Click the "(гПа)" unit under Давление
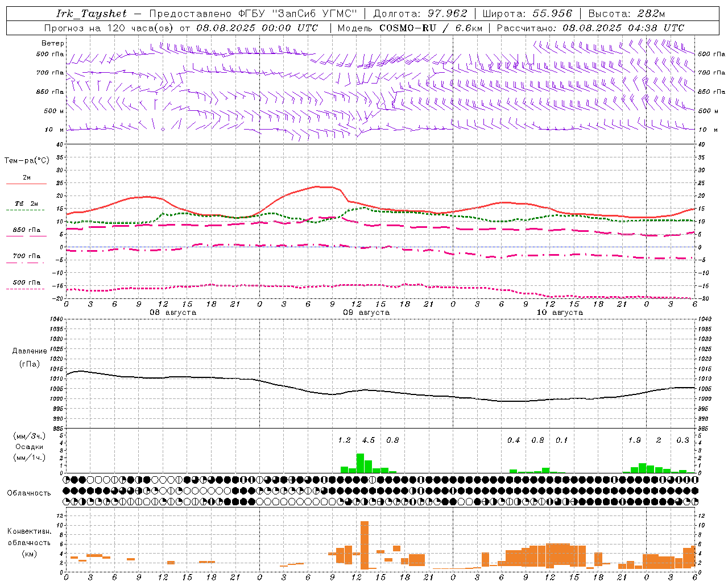 (30, 364)
